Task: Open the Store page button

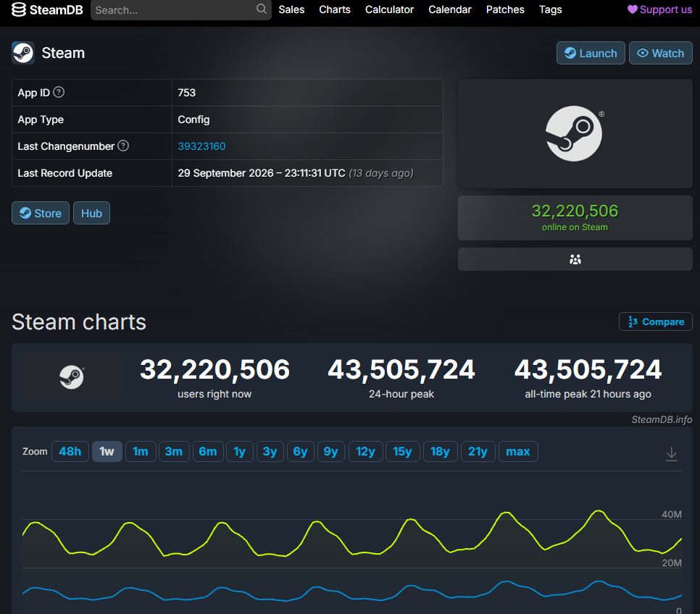Action: coord(41,213)
